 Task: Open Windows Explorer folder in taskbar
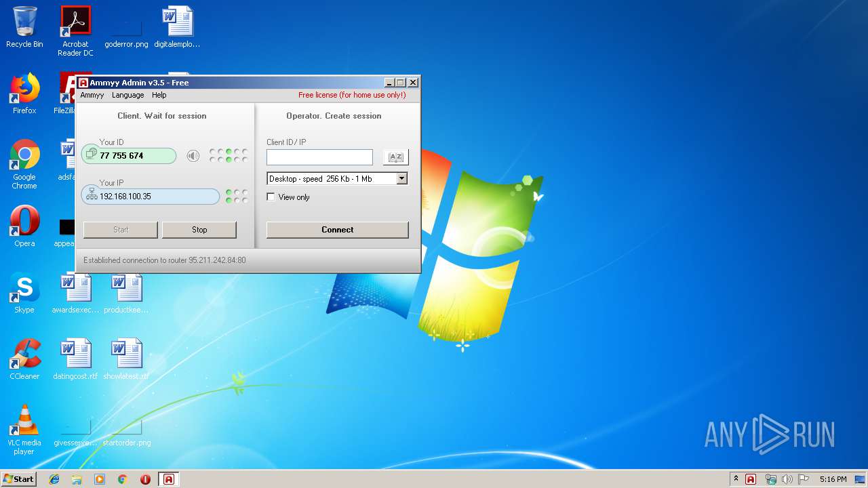pyautogui.click(x=77, y=479)
